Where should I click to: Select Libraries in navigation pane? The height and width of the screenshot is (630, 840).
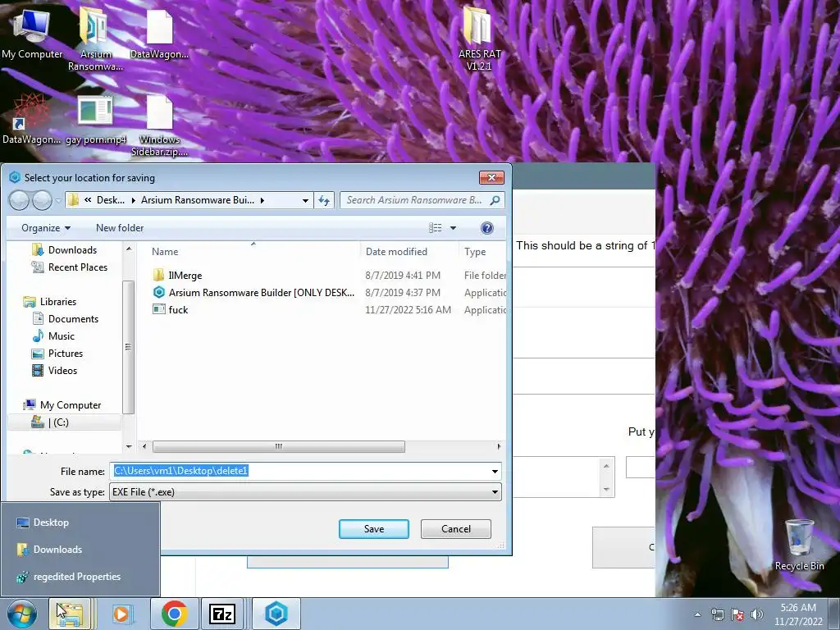click(x=50, y=302)
